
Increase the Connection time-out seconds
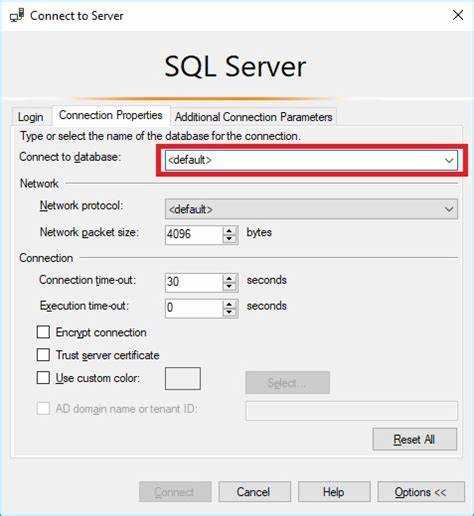pos(229,278)
